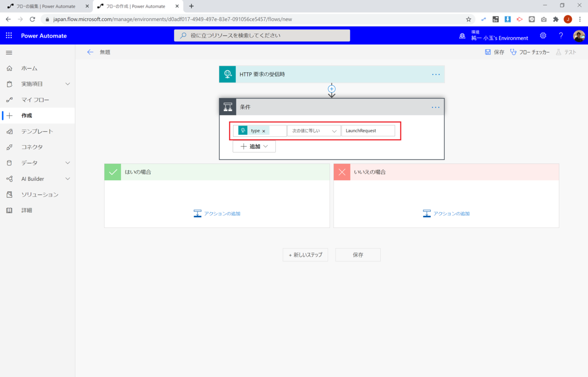588x377 pixels.
Task: Open Chrome profile J avatar
Action: pos(568,19)
